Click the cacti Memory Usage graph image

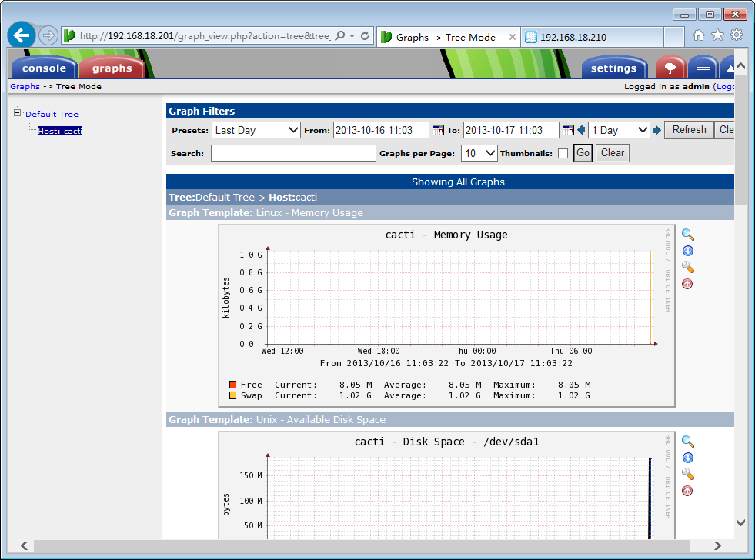[446, 315]
